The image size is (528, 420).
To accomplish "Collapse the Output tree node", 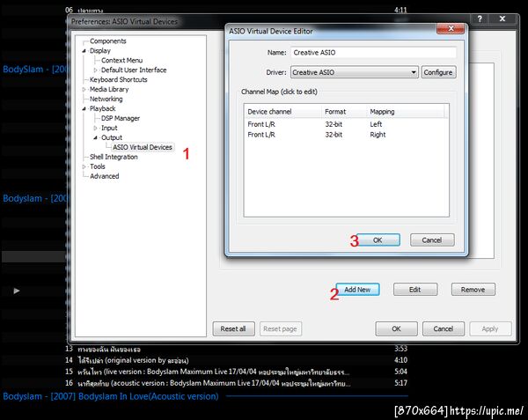I will pos(96,137).
